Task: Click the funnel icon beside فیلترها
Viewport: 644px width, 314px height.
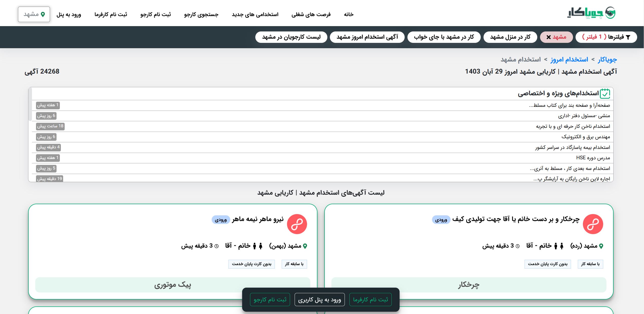Action: (x=628, y=37)
